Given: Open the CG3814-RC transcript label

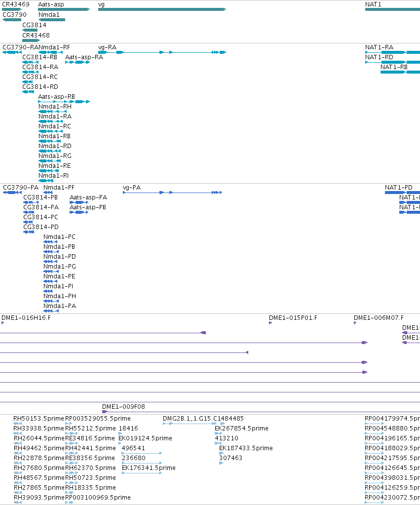Looking at the screenshot, I should 40,77.
